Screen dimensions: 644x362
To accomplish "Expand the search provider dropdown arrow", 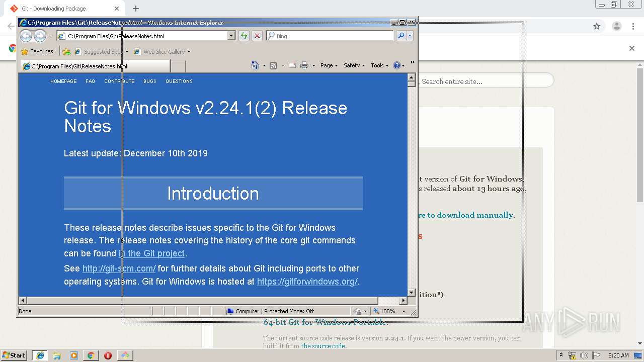I will coord(410,36).
